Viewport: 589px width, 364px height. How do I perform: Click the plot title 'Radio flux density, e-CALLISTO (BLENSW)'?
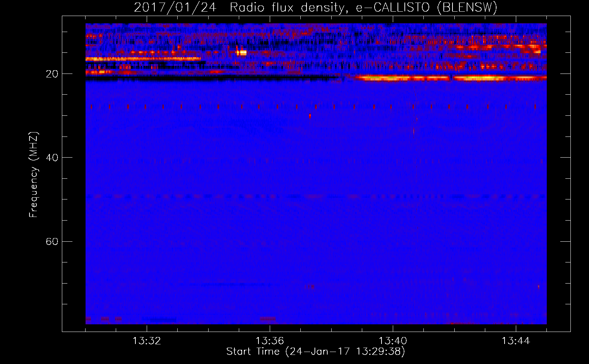[x=363, y=8]
